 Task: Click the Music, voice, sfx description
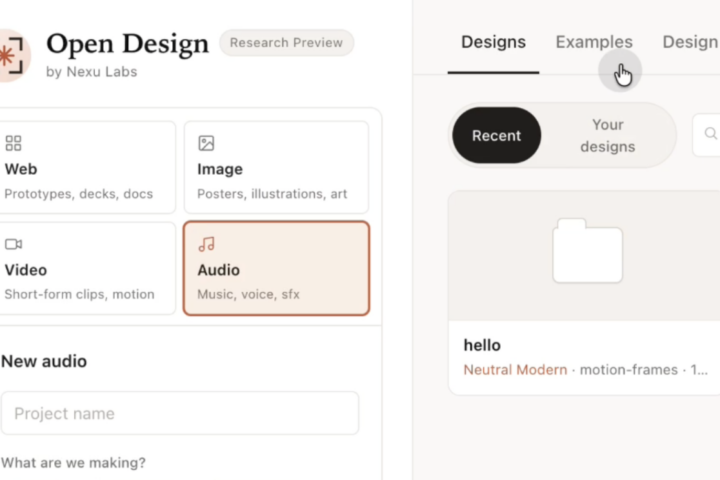pos(248,294)
